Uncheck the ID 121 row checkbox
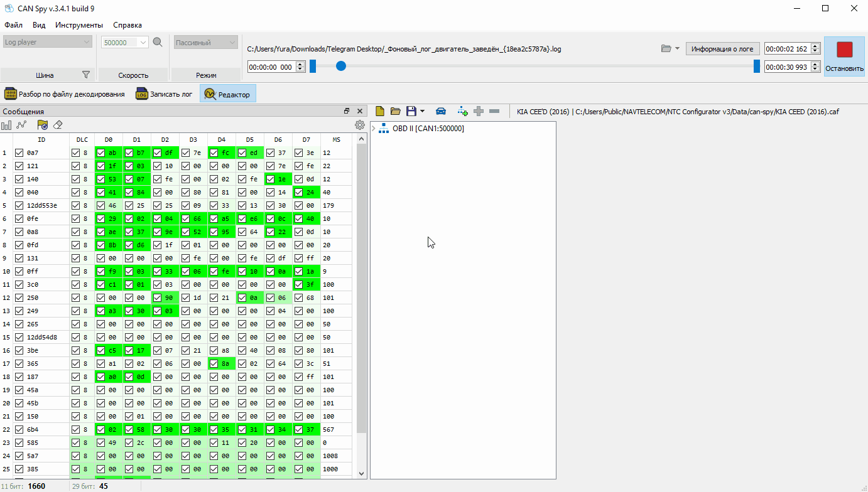The height and width of the screenshot is (492, 868). point(19,166)
